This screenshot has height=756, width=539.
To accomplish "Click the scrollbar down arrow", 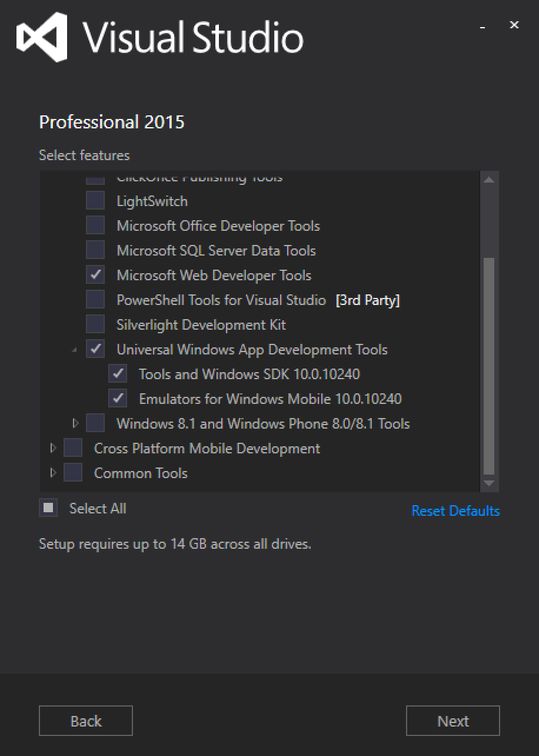I will [490, 483].
